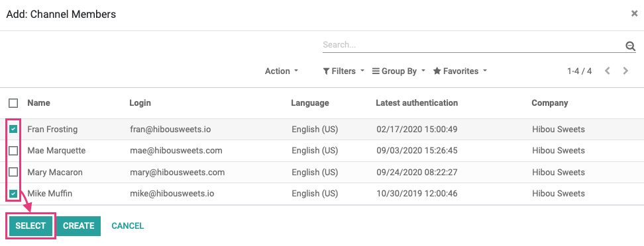
Task: Open the Action dropdown
Action: point(282,71)
